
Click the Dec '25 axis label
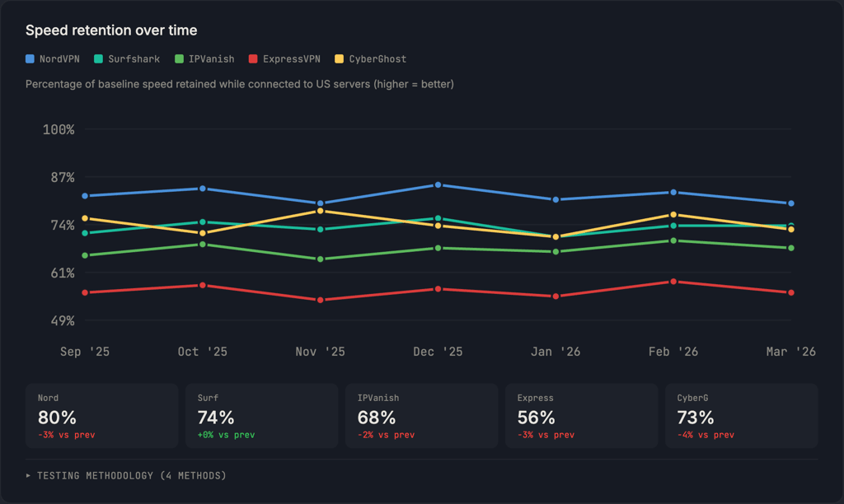438,352
